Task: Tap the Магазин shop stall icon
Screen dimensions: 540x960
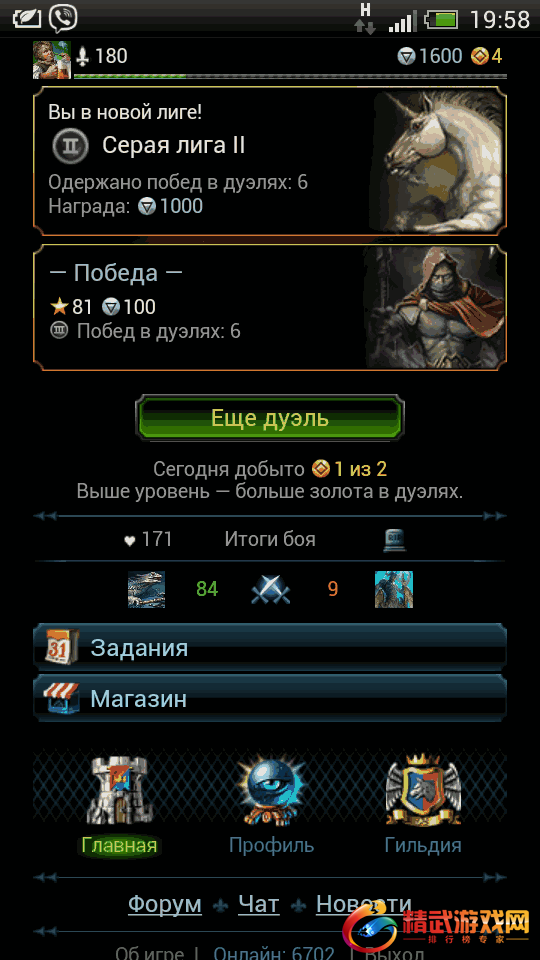Action: 61,698
